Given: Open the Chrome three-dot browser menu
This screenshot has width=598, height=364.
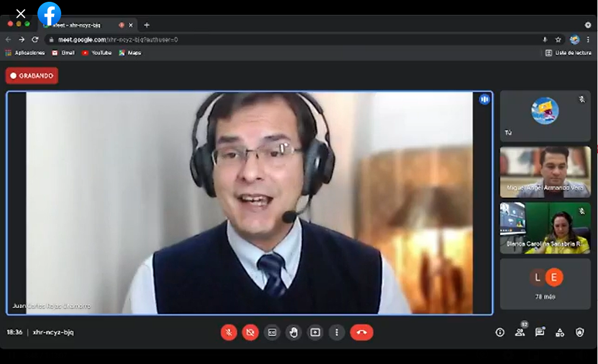Looking at the screenshot, I should click(588, 40).
